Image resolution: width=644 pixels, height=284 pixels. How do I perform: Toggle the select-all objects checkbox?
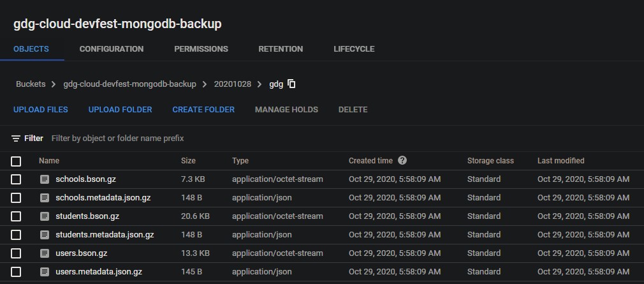(16, 161)
